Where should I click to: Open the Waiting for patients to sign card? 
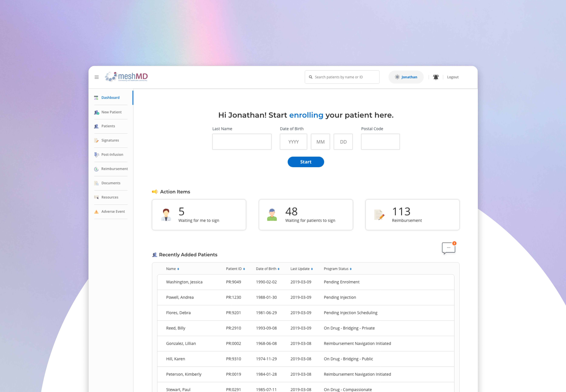click(x=306, y=215)
